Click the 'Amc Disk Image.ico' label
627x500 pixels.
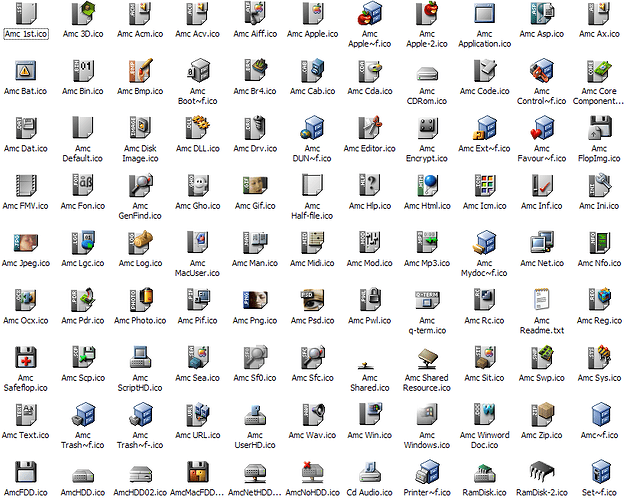coord(140,153)
